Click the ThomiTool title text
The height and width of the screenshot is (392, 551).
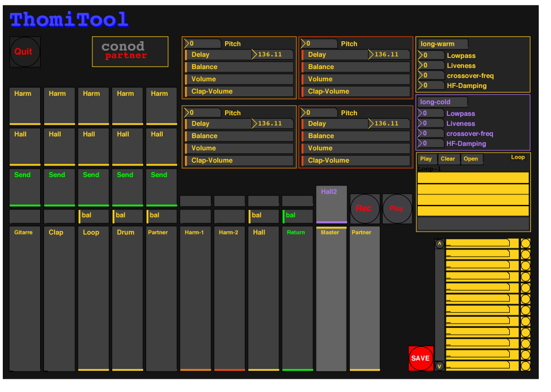coord(69,19)
